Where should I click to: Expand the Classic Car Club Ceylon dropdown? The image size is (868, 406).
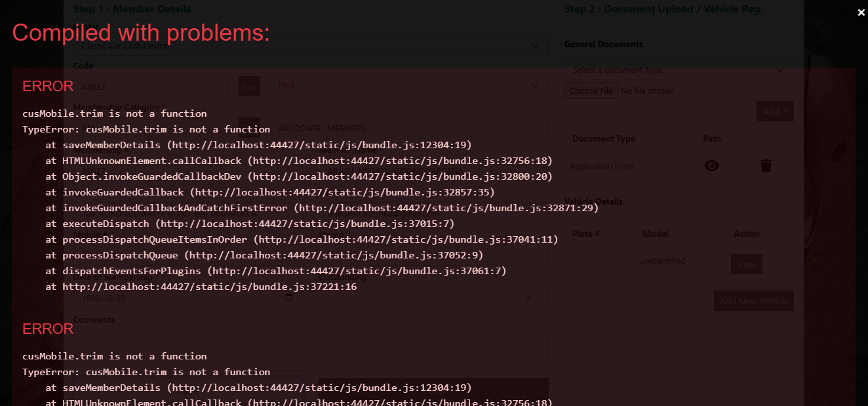coord(535,46)
